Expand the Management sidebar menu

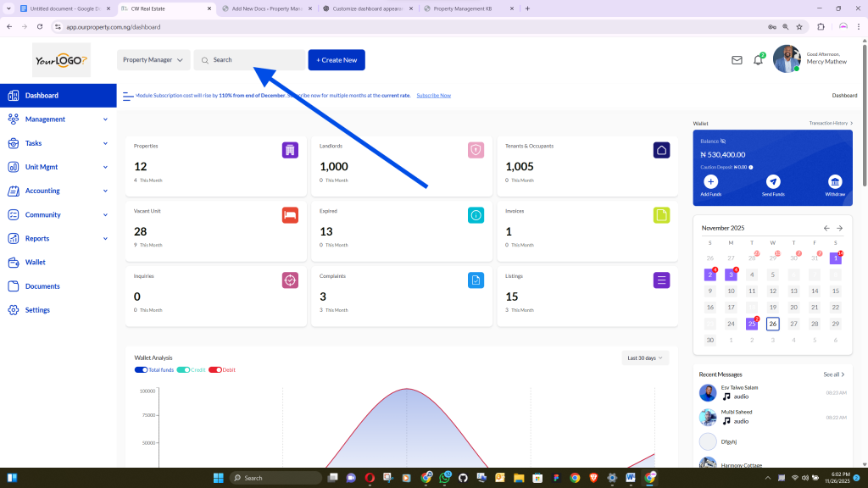[58, 119]
